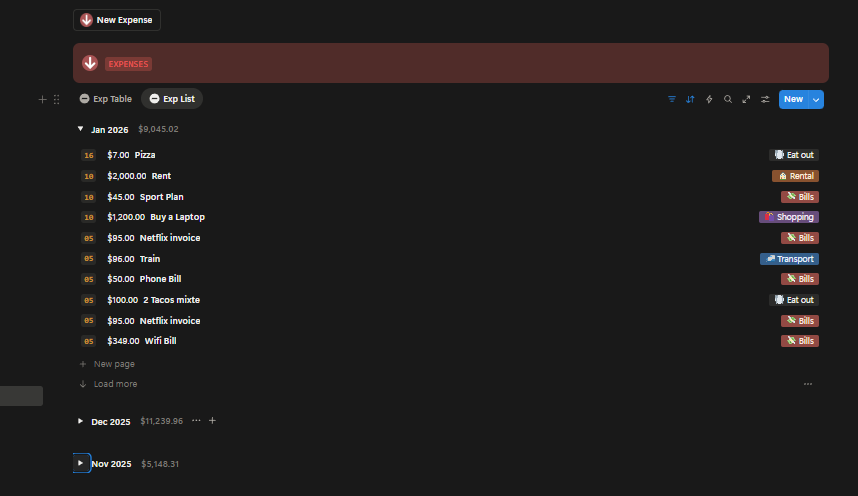Open the sort arrows icon

[690, 99]
